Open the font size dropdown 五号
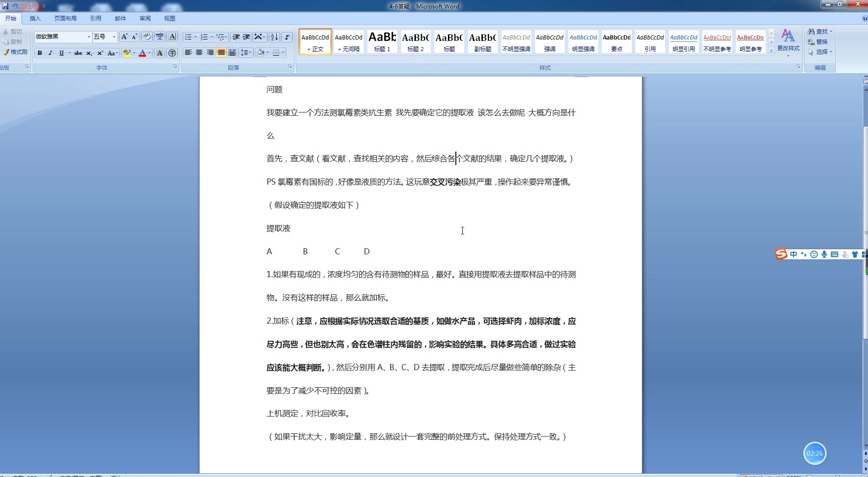The width and height of the screenshot is (868, 477). (114, 37)
